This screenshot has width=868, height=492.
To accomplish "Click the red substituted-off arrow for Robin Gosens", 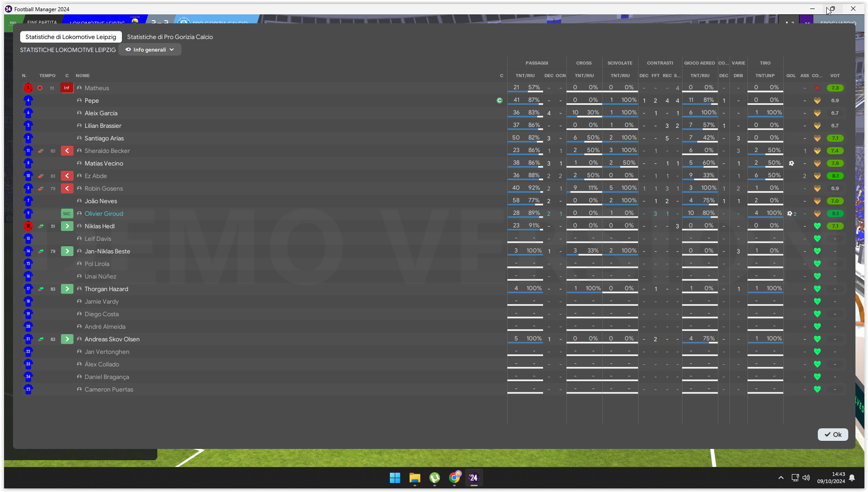I will pos(67,188).
